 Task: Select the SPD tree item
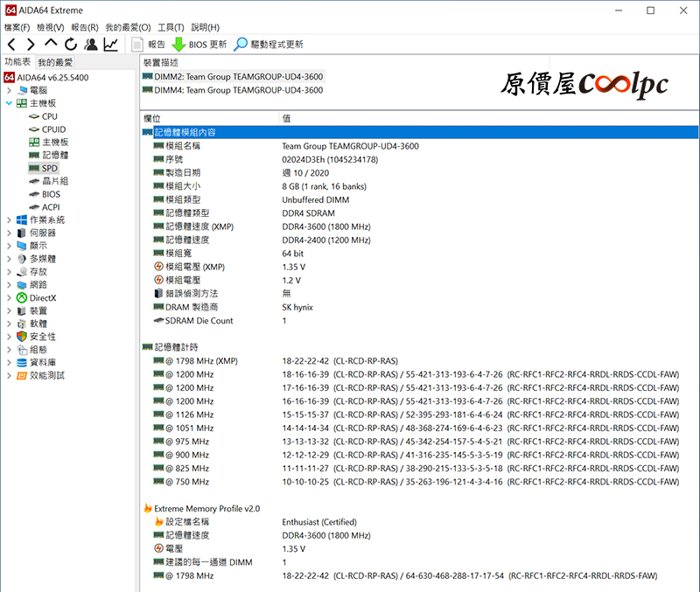[x=43, y=168]
